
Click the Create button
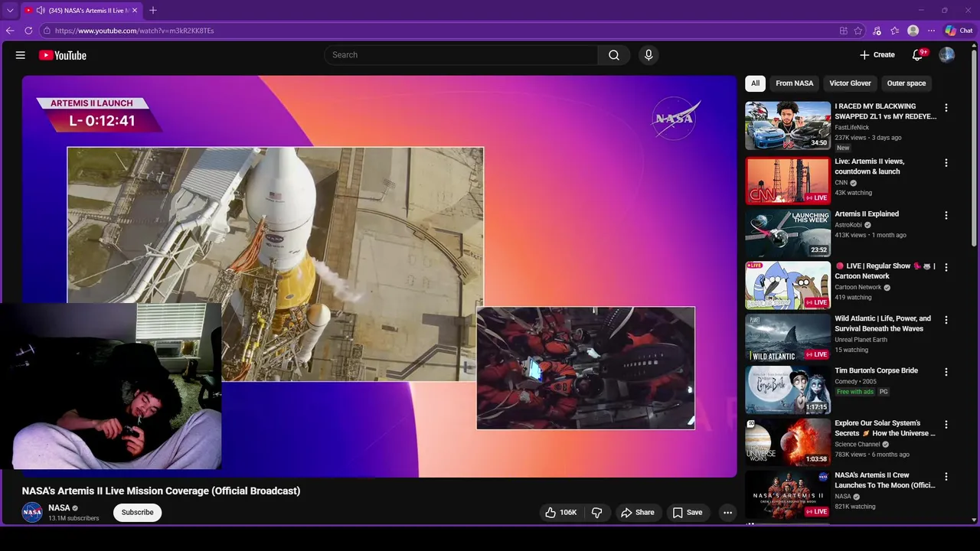tap(877, 55)
